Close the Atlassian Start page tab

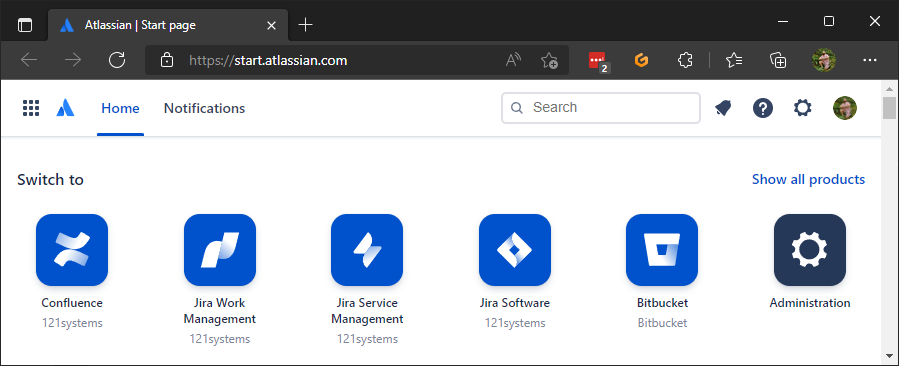[272, 25]
